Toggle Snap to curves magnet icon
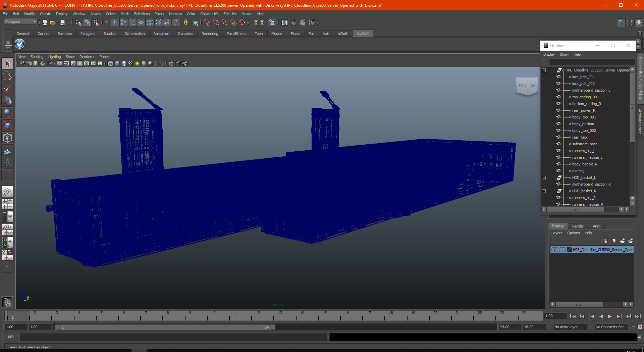The image size is (644, 352). point(216,22)
